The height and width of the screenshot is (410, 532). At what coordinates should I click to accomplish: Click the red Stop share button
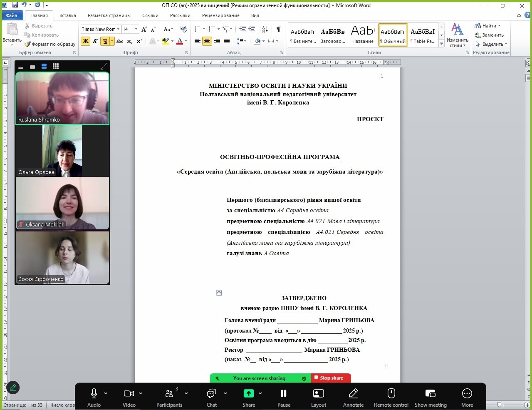pos(331,378)
